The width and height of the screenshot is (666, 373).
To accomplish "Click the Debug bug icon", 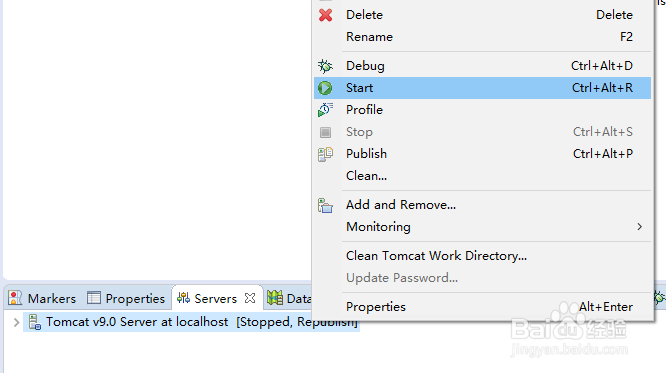I will click(325, 66).
